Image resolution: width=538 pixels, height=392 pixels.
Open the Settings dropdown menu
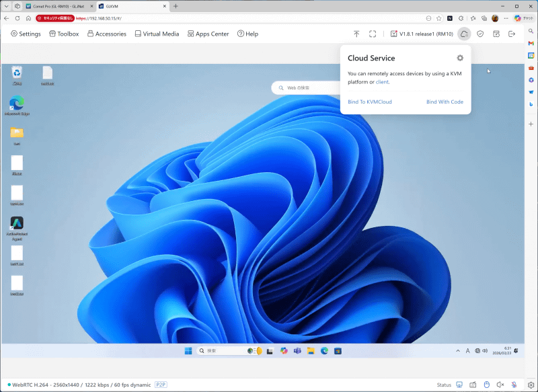click(26, 34)
